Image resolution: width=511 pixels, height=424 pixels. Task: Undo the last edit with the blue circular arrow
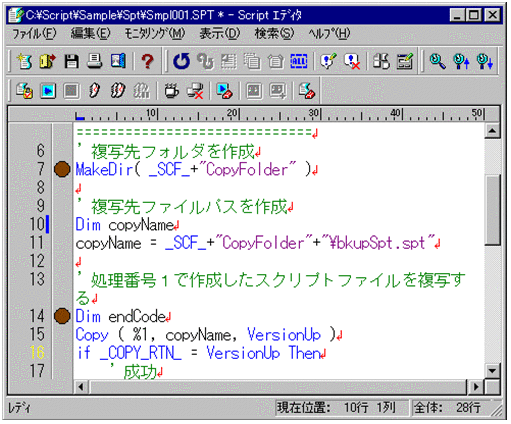click(181, 61)
